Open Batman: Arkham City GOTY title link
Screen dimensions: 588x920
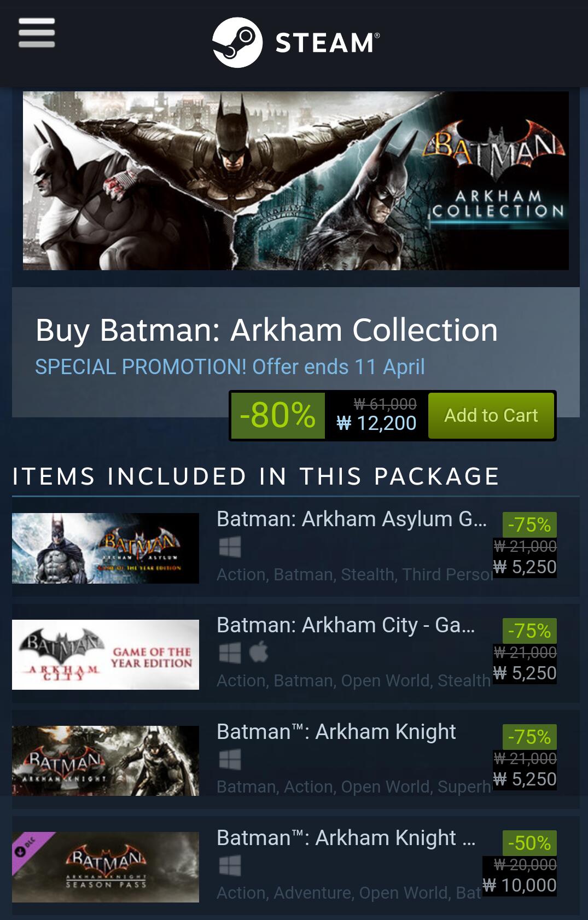point(345,625)
